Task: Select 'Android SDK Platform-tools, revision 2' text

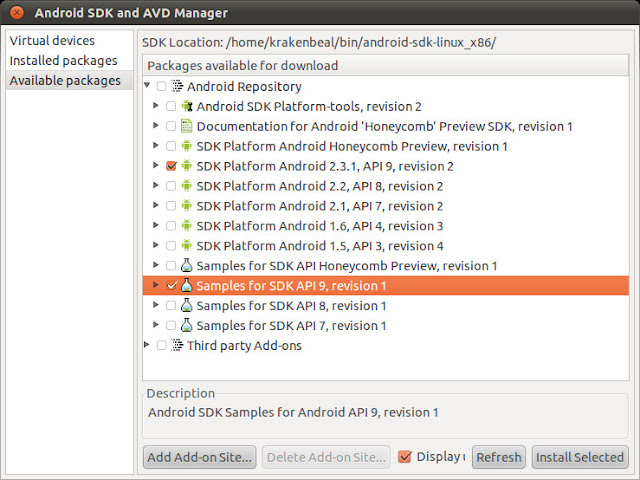Action: coord(309,106)
